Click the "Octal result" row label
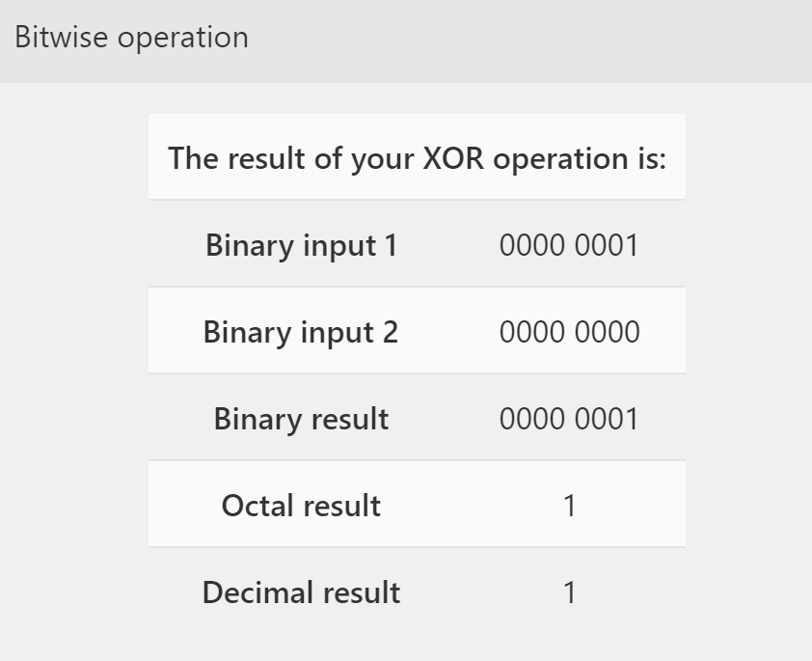Image resolution: width=812 pixels, height=661 pixels. [x=301, y=506]
